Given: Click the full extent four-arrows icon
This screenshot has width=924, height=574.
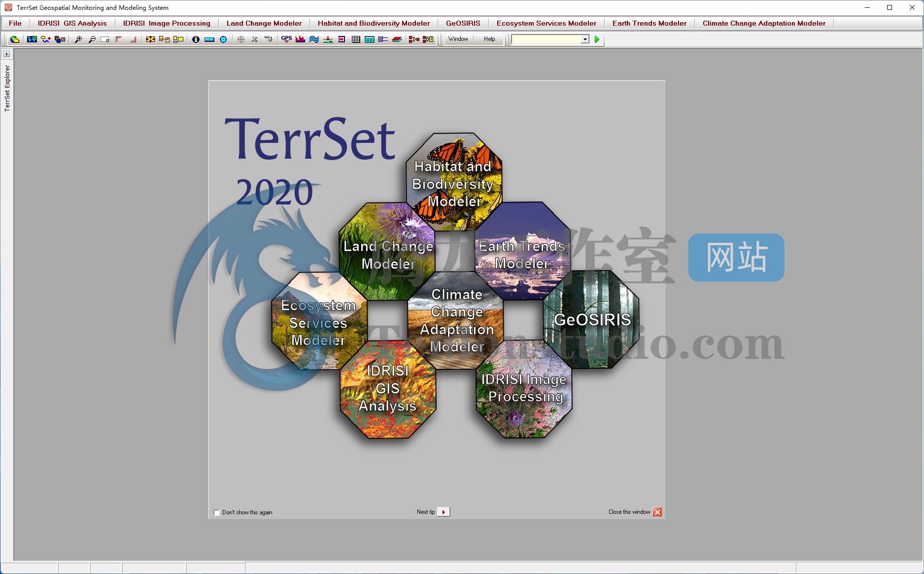Looking at the screenshot, I should click(x=151, y=39).
